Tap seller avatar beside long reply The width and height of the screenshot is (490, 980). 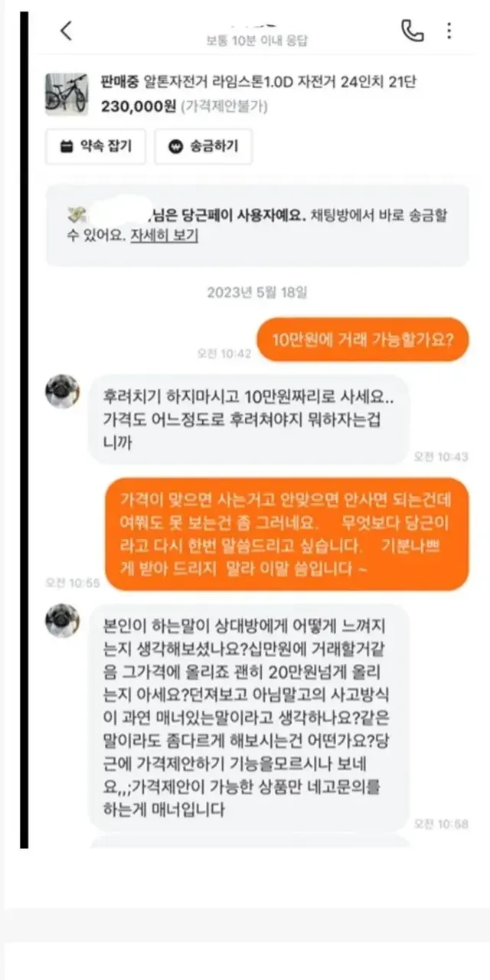click(63, 621)
